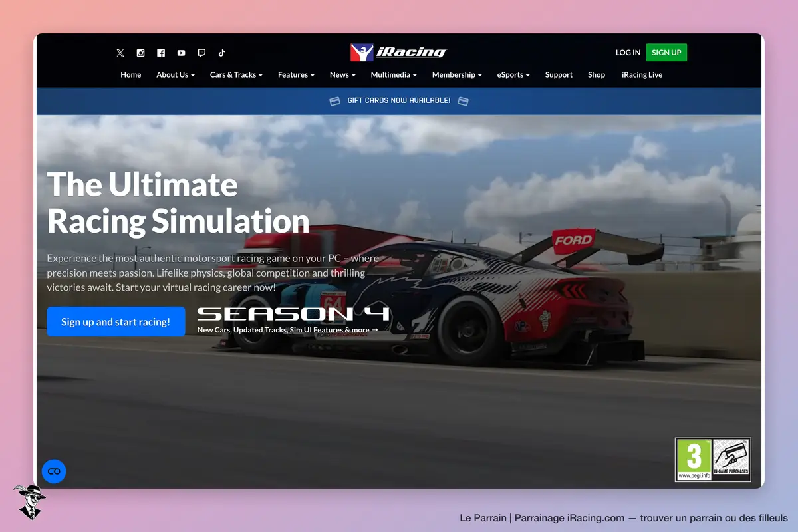The height and width of the screenshot is (532, 798).
Task: Open the Support nav item
Action: tap(559, 75)
